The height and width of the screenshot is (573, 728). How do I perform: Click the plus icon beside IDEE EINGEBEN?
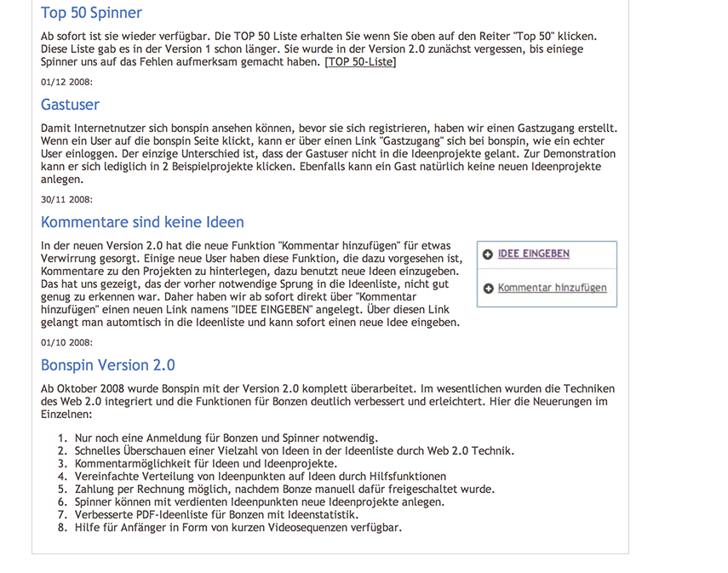[488, 255]
